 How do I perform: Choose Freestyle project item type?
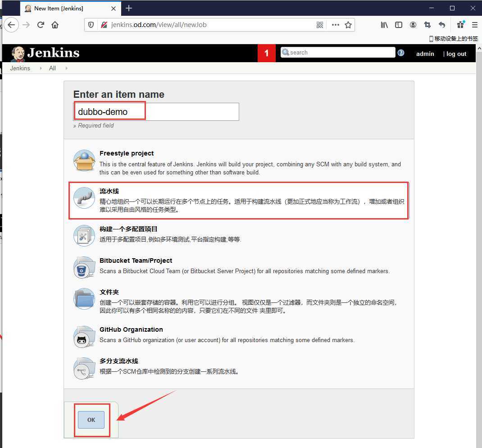(x=239, y=163)
